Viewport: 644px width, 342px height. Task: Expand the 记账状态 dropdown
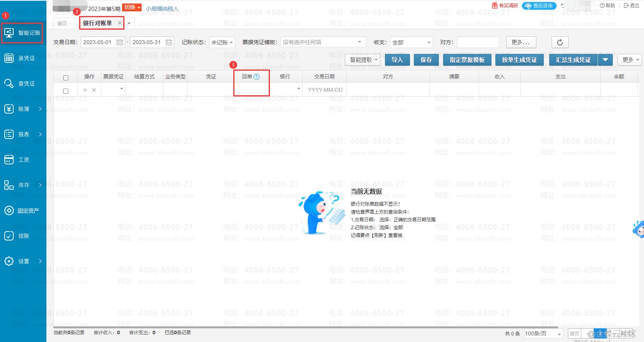(222, 42)
